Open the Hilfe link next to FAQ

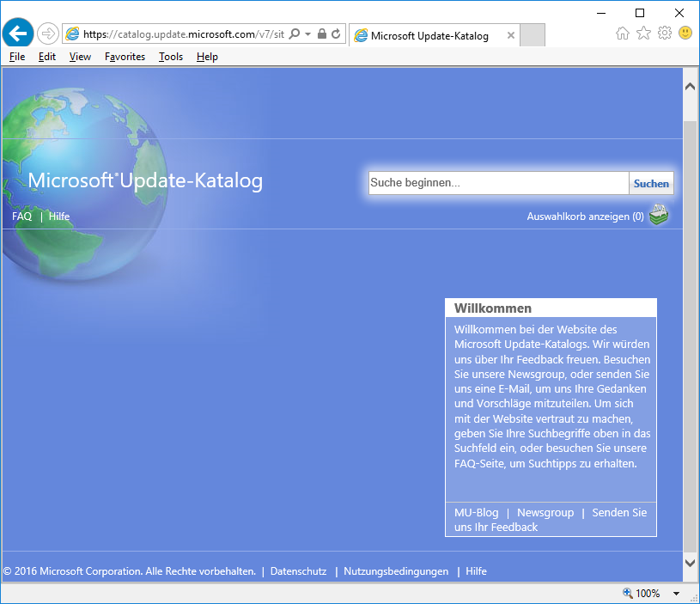59,217
